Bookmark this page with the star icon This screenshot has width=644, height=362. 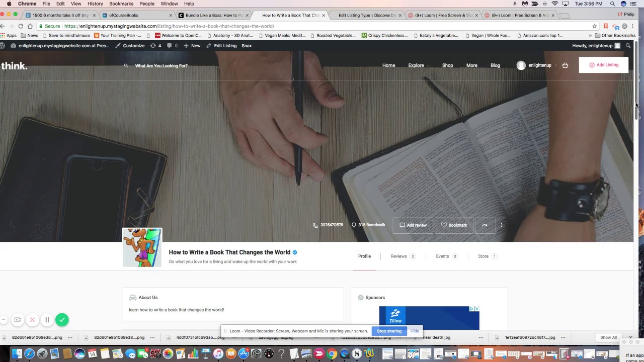[x=595, y=26]
